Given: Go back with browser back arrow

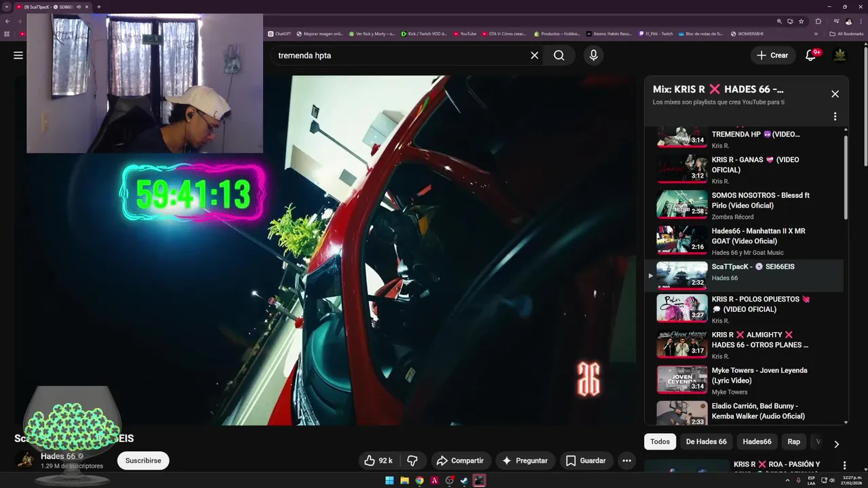Looking at the screenshot, I should [7, 21].
